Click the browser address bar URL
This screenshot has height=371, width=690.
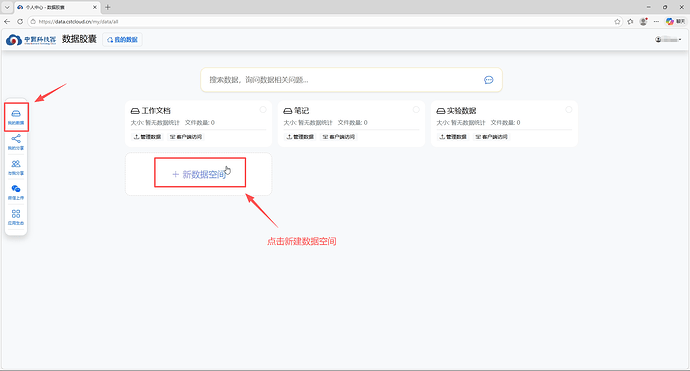pos(78,22)
